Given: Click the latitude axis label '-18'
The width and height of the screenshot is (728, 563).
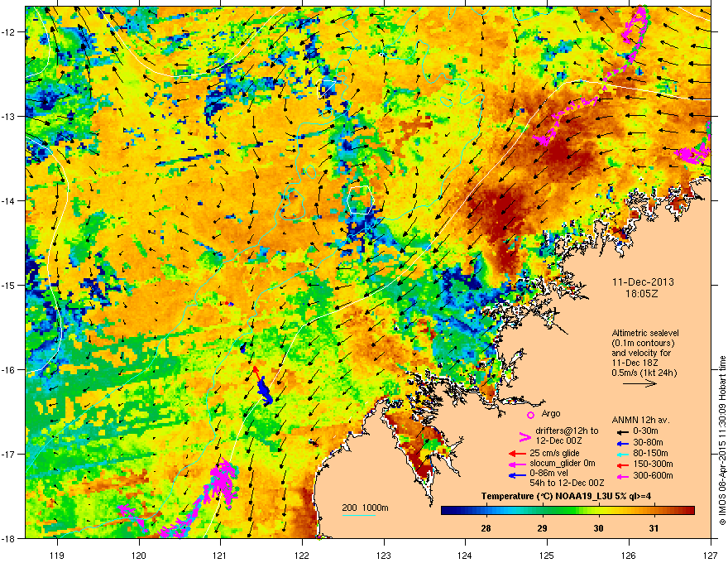Looking at the screenshot, I should tap(9, 538).
